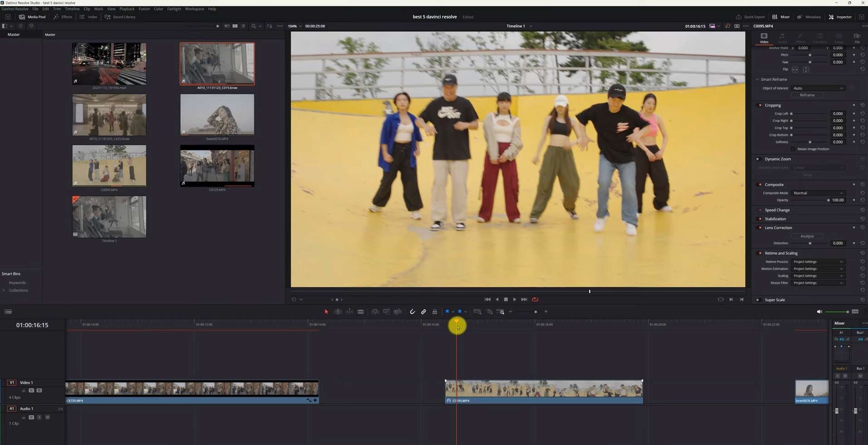Jump to last frame button
Viewport: 868px width, 445px height.
524,299
